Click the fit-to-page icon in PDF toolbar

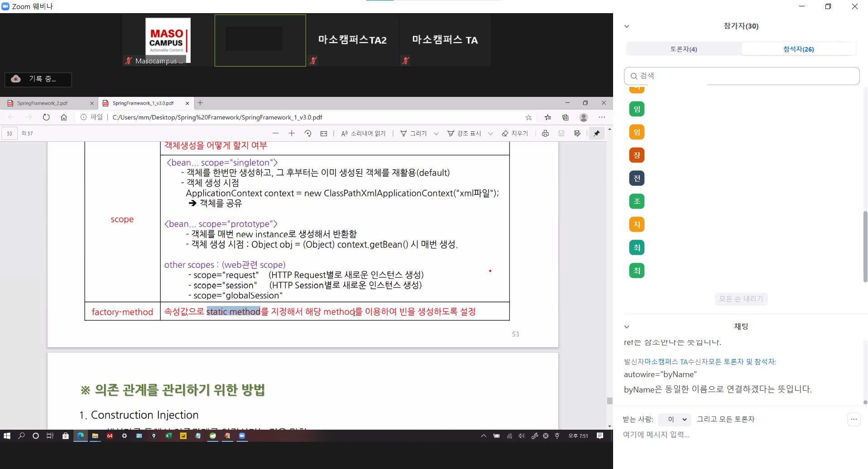[x=324, y=134]
